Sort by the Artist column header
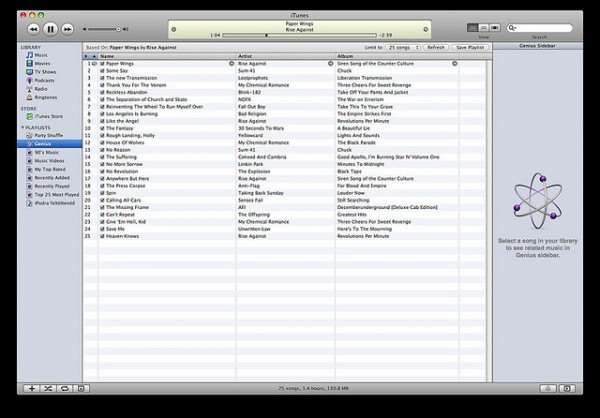The width and height of the screenshot is (600, 418). click(x=286, y=56)
